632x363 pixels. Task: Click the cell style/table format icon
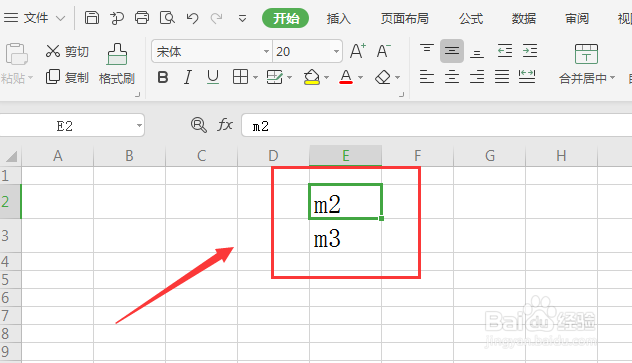[x=274, y=77]
